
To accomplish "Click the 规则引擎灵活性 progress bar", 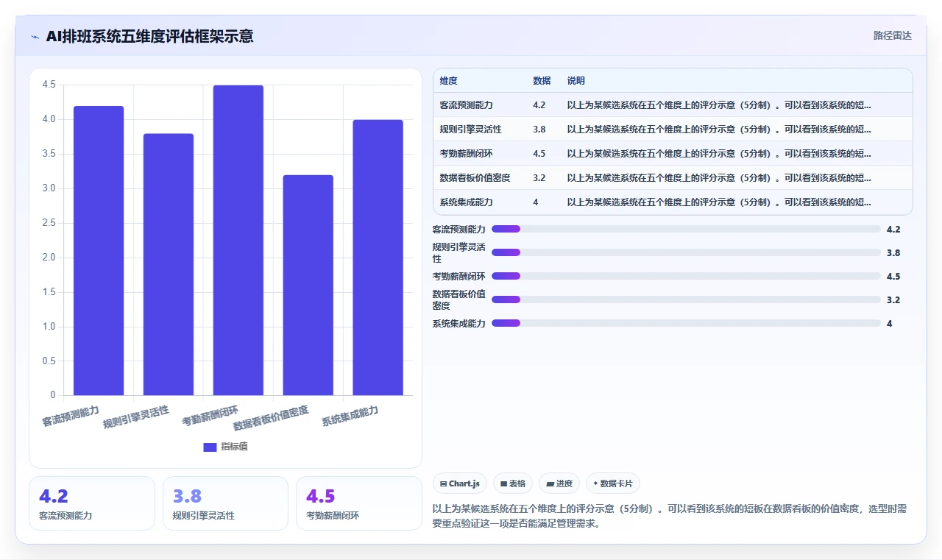I will point(686,252).
